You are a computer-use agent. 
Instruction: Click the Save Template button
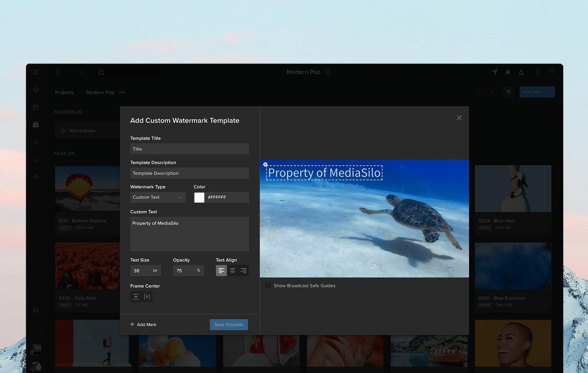(229, 325)
